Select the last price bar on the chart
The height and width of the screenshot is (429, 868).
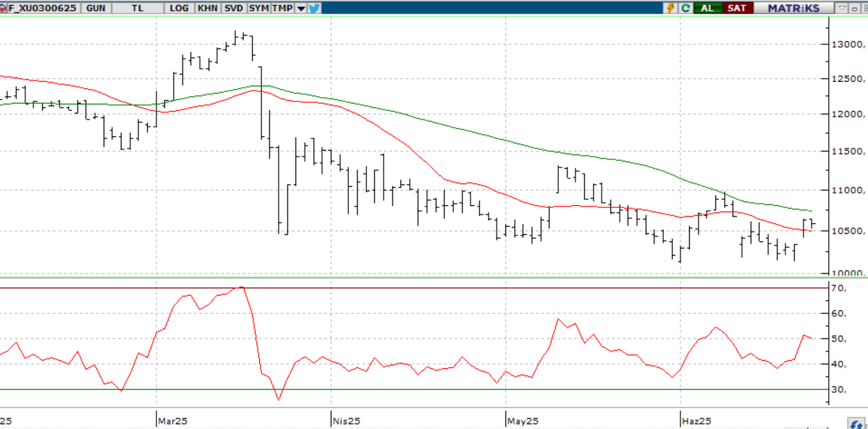click(812, 224)
